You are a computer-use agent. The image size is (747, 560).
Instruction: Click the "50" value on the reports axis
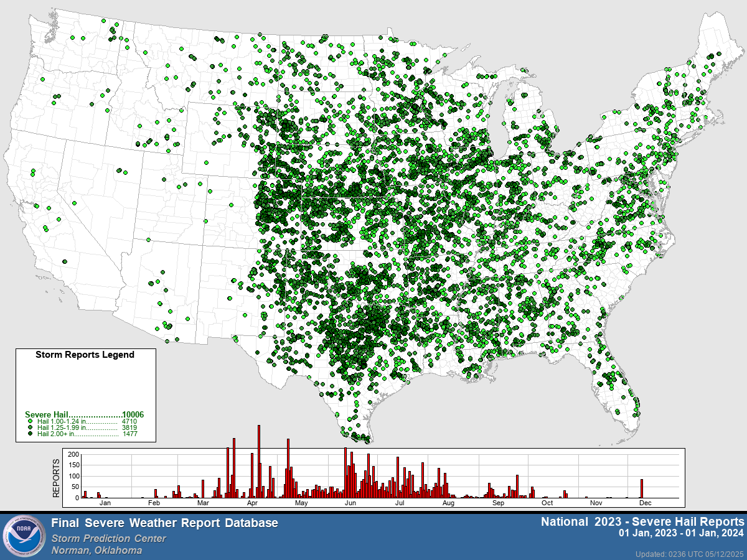(75, 487)
